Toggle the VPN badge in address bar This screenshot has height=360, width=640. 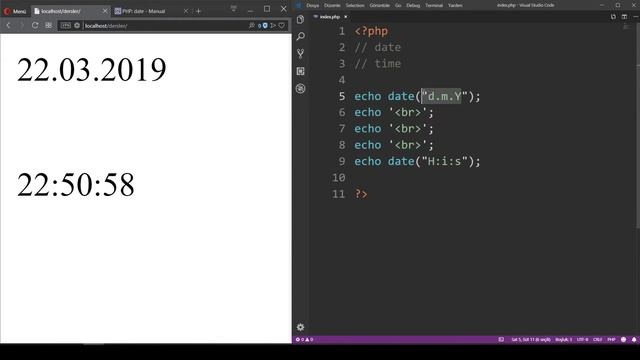coord(66,25)
